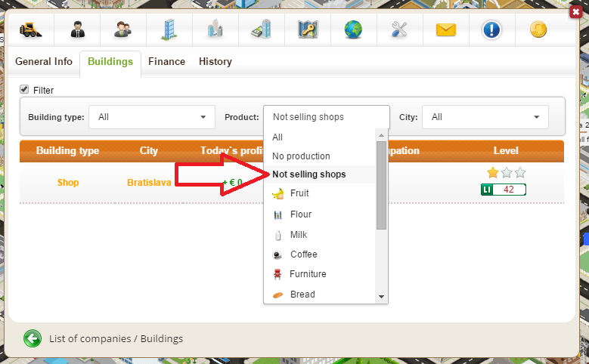Switch to General Info tab

point(44,61)
